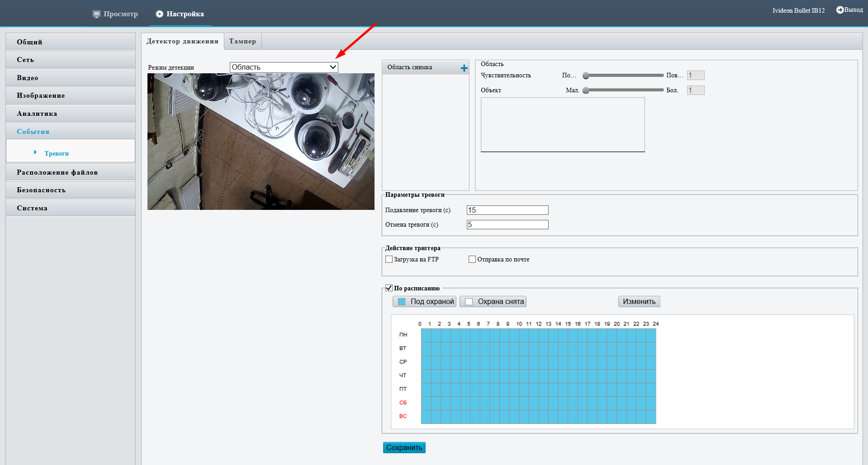Open the Режим детекции dropdown
868x465 pixels.
(x=284, y=67)
